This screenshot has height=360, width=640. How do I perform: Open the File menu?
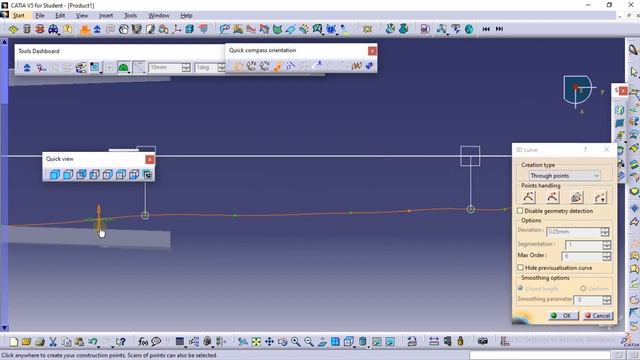[40, 16]
